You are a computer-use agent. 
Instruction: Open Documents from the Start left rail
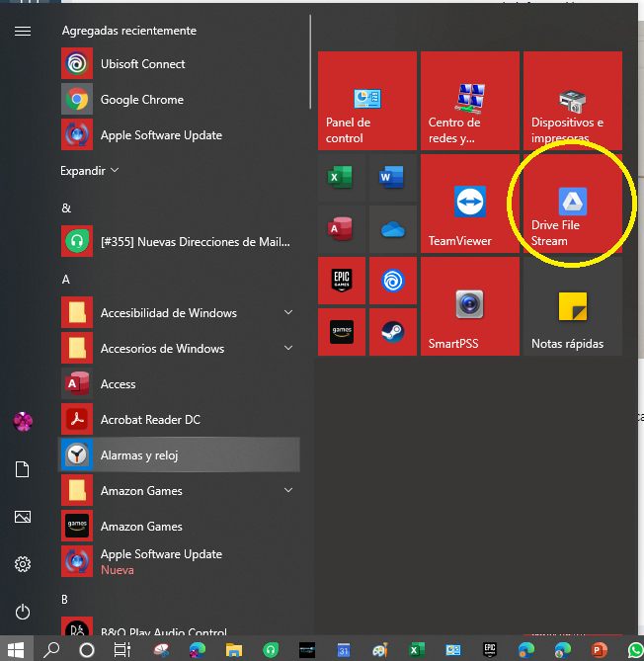tap(23, 469)
